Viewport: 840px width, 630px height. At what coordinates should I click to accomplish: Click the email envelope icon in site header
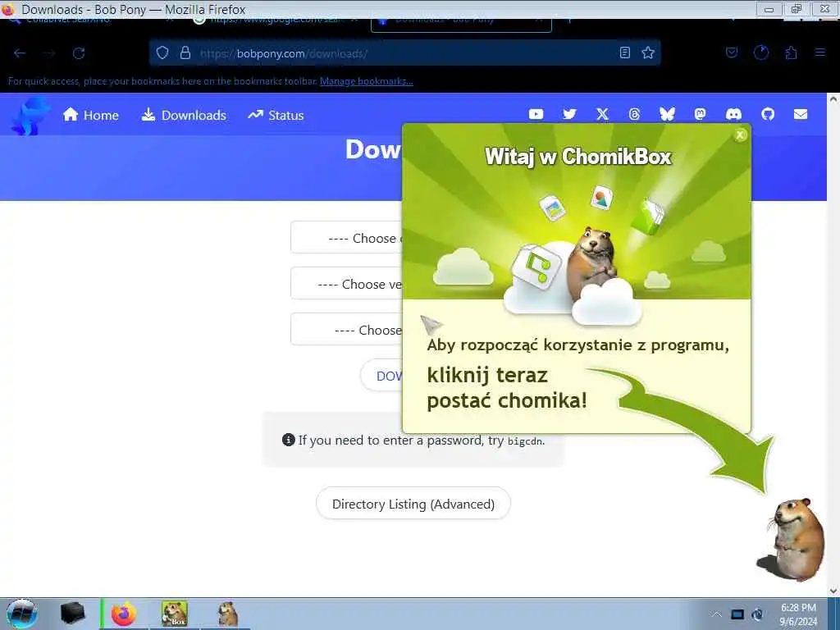pyautogui.click(x=801, y=114)
